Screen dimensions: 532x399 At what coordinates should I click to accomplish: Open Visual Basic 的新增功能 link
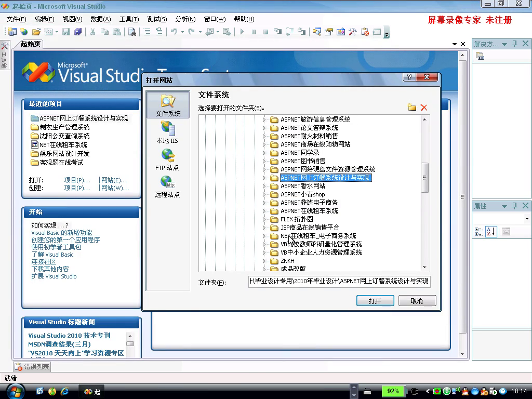coord(62,233)
